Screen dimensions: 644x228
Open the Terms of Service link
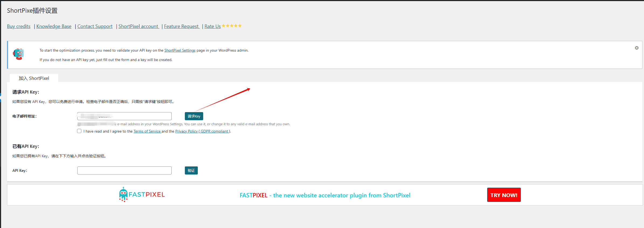click(x=147, y=131)
